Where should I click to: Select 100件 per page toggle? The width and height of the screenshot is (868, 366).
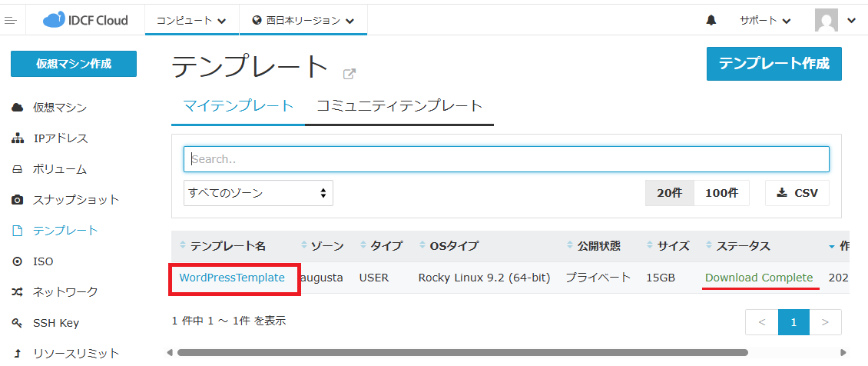click(x=721, y=193)
